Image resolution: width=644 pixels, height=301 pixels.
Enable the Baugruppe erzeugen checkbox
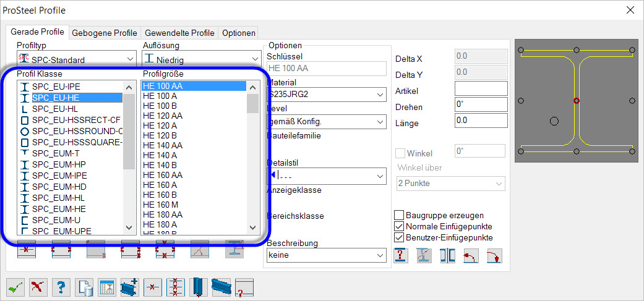click(x=398, y=215)
